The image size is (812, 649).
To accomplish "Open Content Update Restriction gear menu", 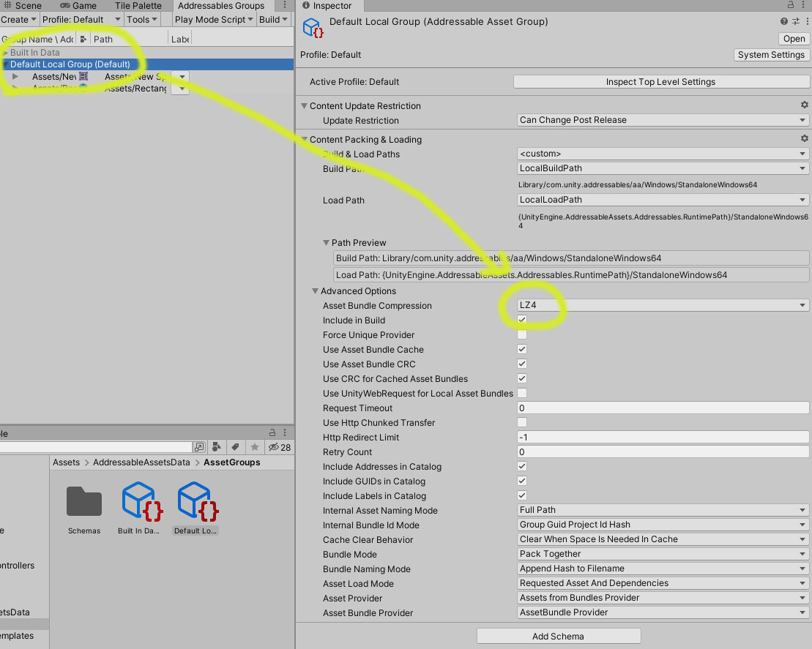I will (804, 105).
